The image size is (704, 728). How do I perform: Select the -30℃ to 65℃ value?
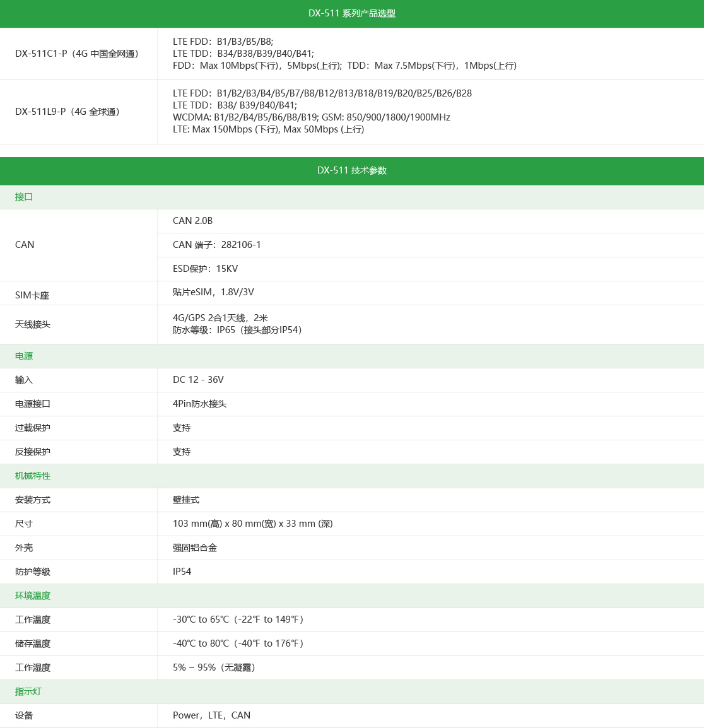238,619
